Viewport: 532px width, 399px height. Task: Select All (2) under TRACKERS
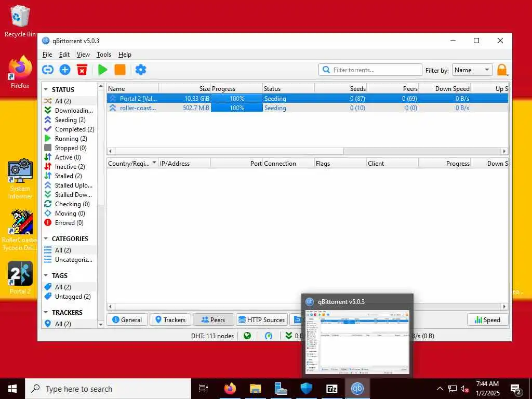click(69, 324)
